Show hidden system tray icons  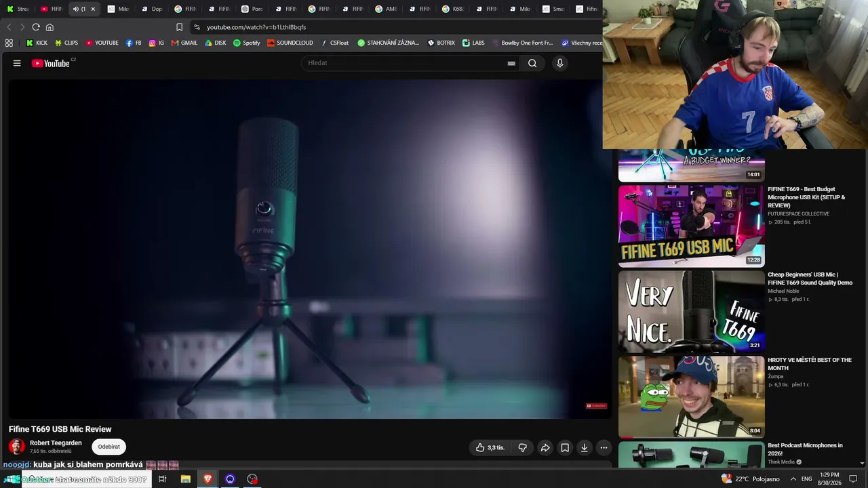tap(793, 479)
